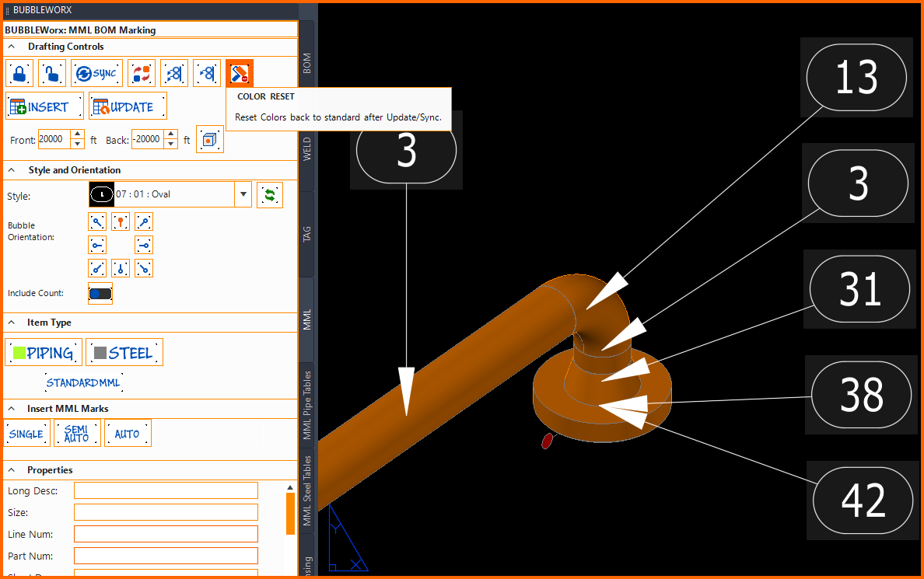Select bubble mark 42

click(x=863, y=500)
